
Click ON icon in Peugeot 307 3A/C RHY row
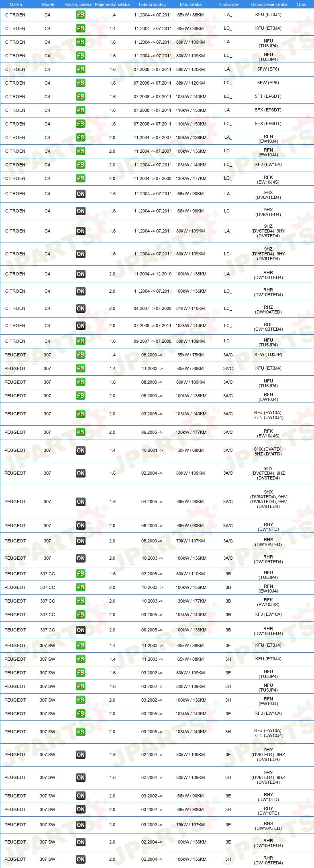click(x=80, y=526)
